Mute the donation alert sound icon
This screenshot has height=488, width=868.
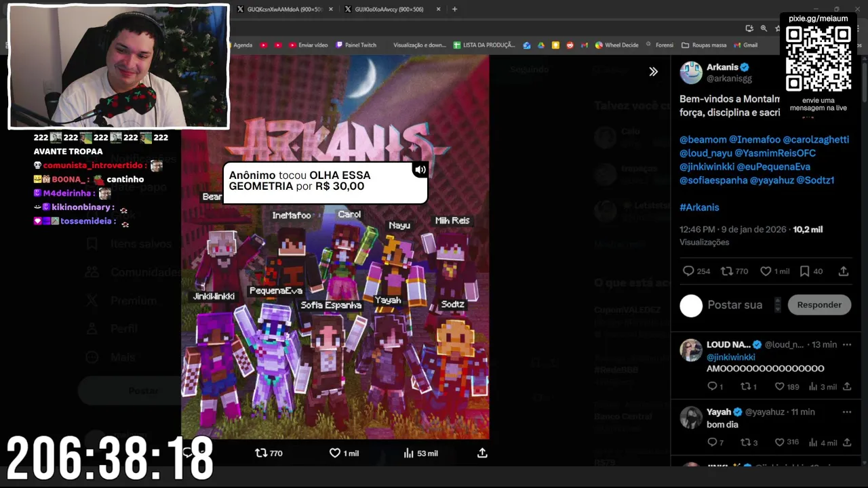(420, 169)
